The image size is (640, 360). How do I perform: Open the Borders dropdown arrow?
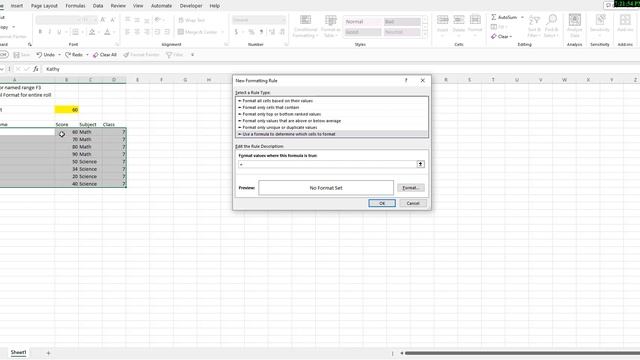click(82, 32)
